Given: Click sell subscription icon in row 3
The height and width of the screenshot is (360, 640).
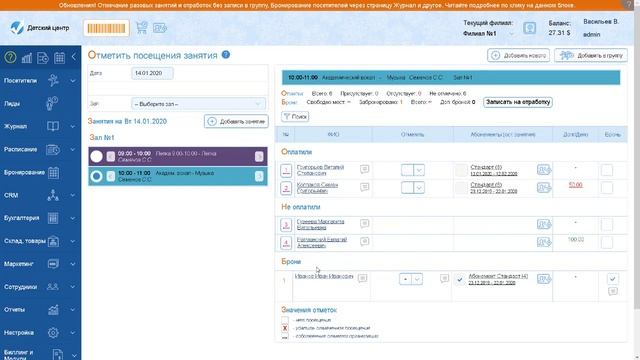Looking at the screenshot, I should (544, 224).
